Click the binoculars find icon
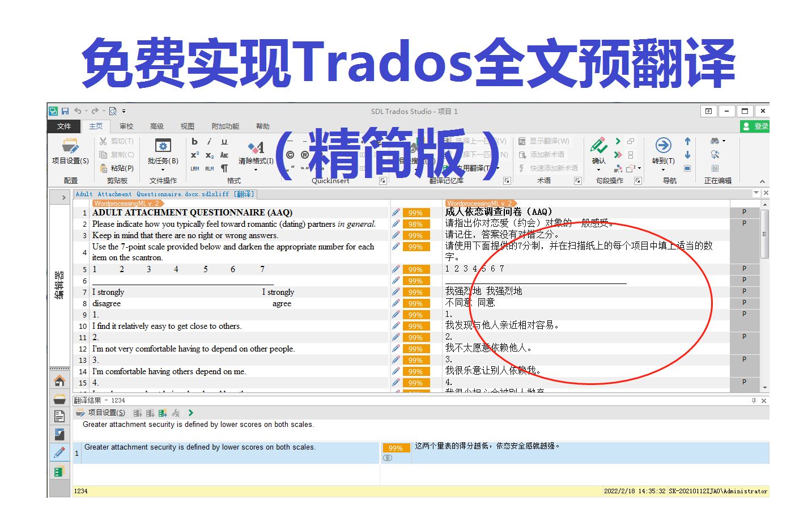The width and height of the screenshot is (812, 508). [x=715, y=141]
